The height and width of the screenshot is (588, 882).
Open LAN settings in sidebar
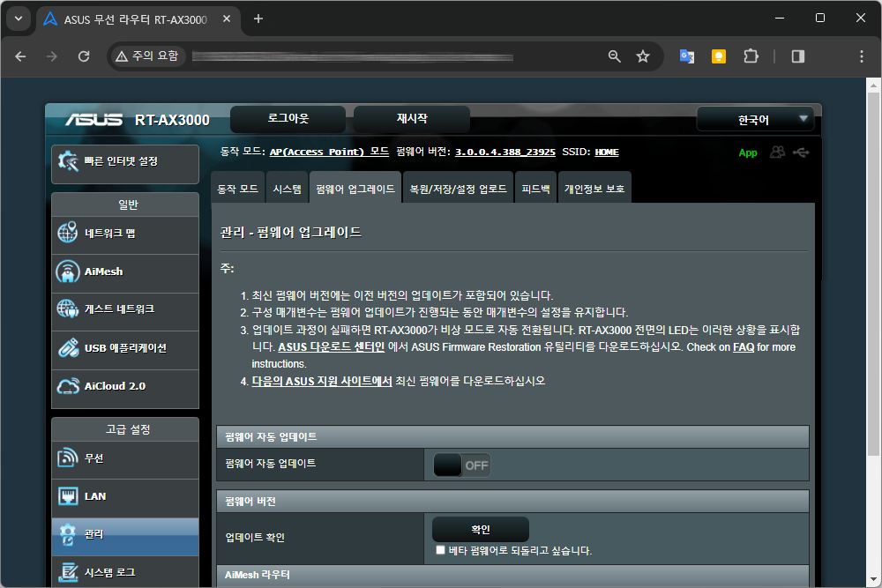coord(125,496)
